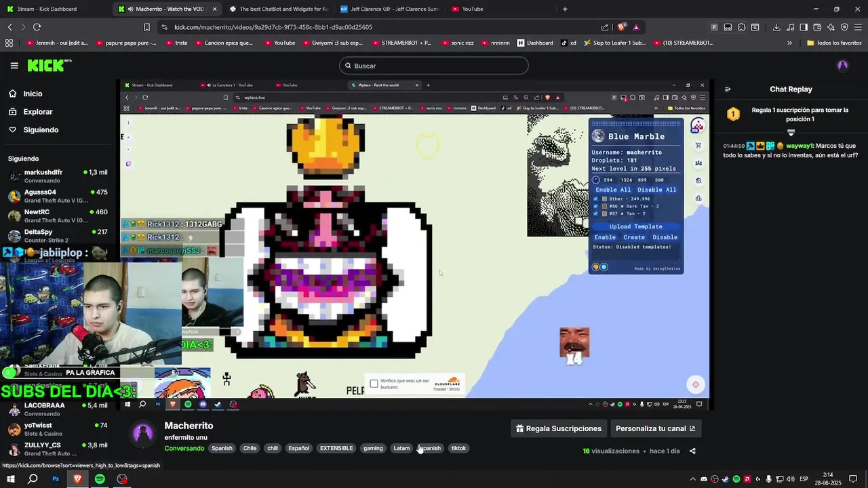Click wayway1 username in chat replay
The image size is (868, 488).
(798, 146)
